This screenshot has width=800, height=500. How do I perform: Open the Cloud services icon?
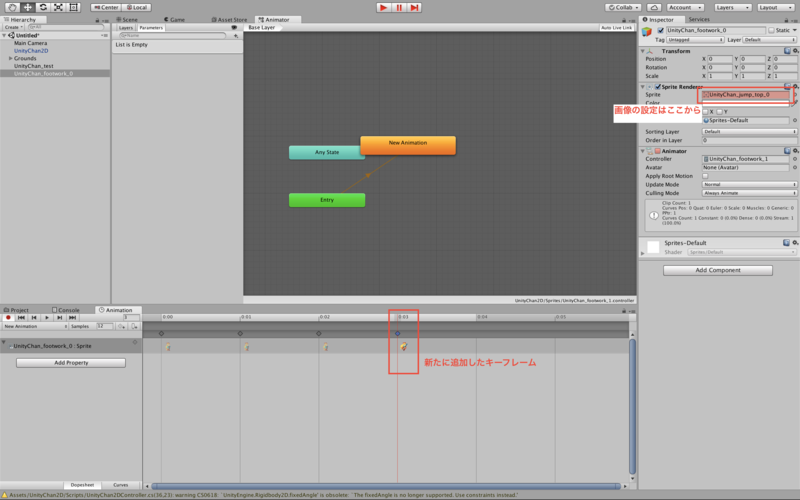(654, 8)
